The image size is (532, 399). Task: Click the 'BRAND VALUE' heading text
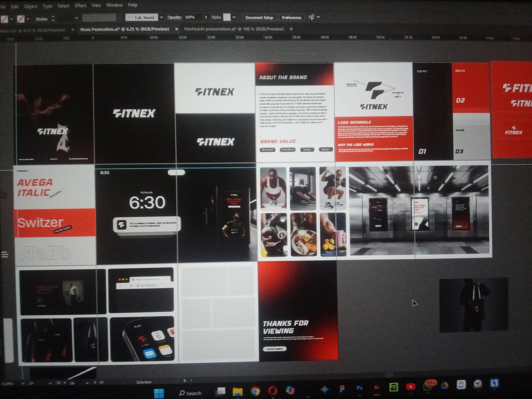(x=278, y=141)
